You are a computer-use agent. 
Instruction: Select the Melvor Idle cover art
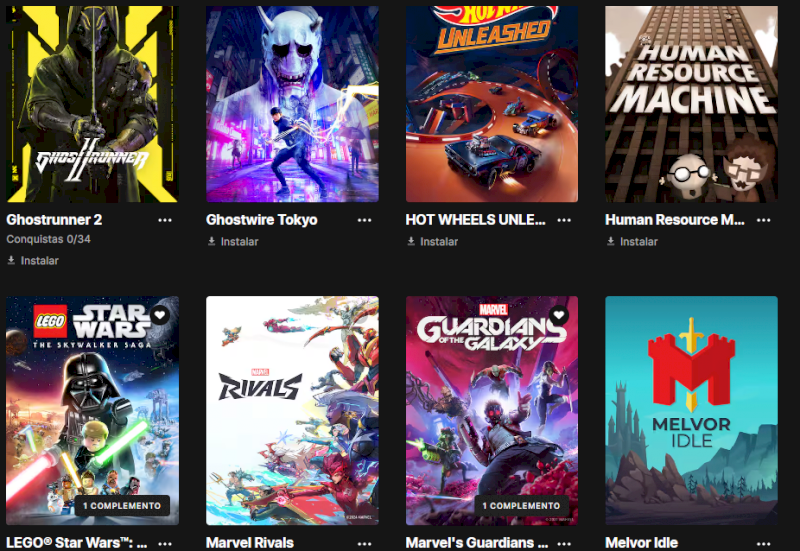tap(691, 411)
